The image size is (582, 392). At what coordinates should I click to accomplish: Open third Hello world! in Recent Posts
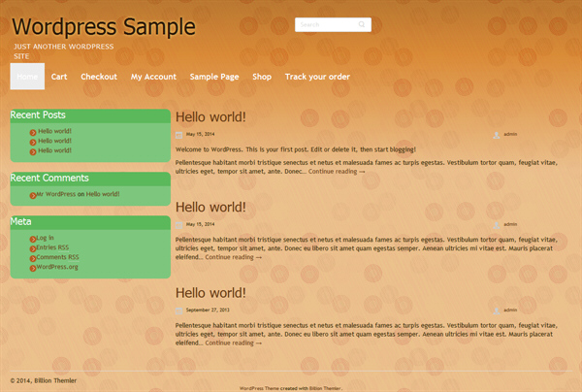pos(54,150)
